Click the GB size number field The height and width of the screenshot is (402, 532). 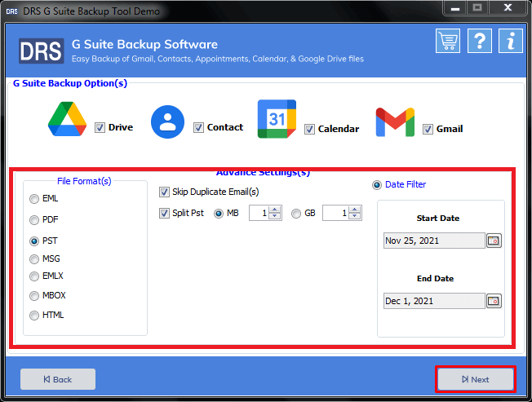[336, 213]
